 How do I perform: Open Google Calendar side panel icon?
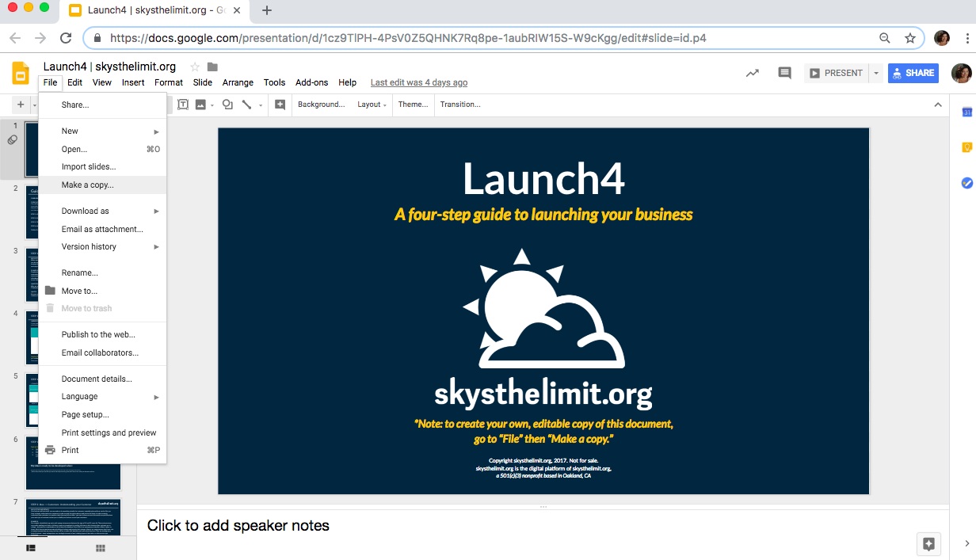[966, 112]
